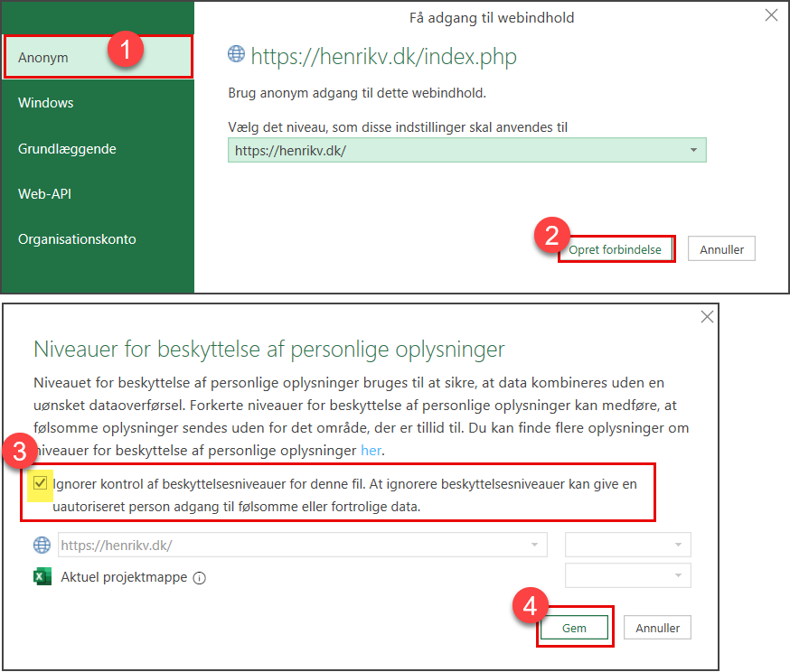This screenshot has height=672, width=790.
Task: Open the Grundlæggende authentication tab
Action: [99, 149]
